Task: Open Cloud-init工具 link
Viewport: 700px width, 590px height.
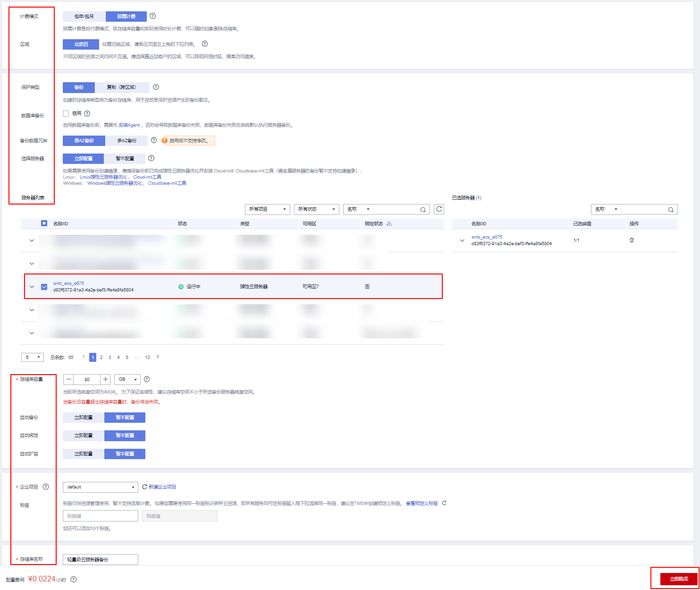Action: pos(147,177)
